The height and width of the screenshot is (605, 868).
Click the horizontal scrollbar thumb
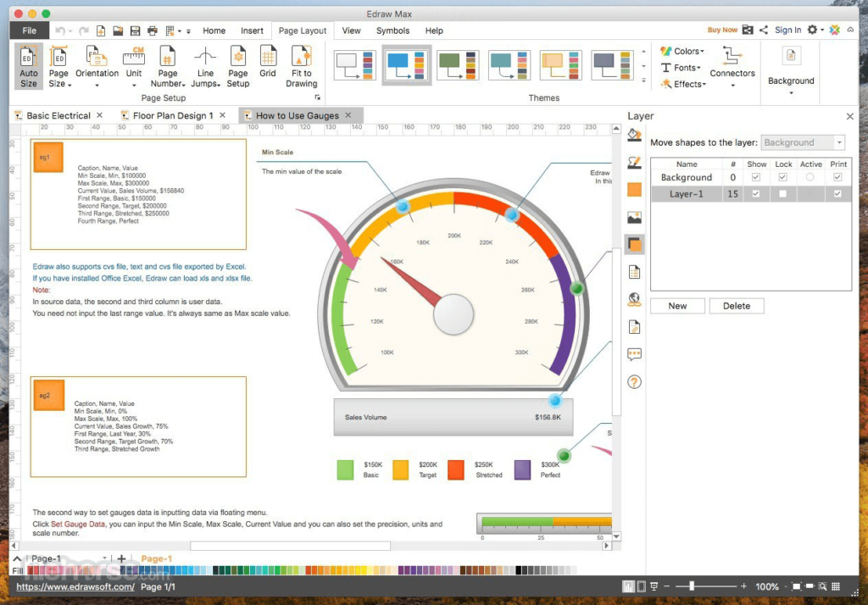click(x=290, y=545)
